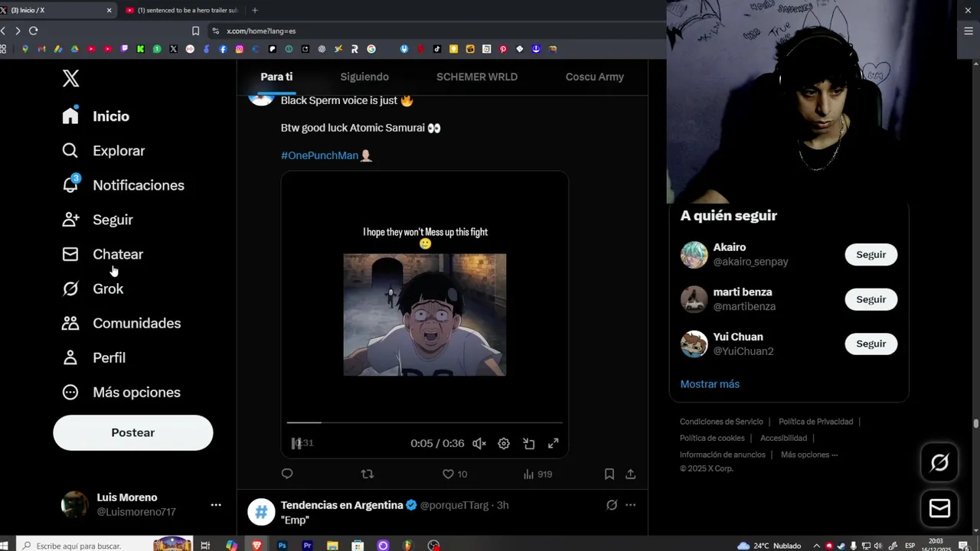The height and width of the screenshot is (551, 980).
Task: Open Condiciones de Servicio link
Action: point(721,422)
